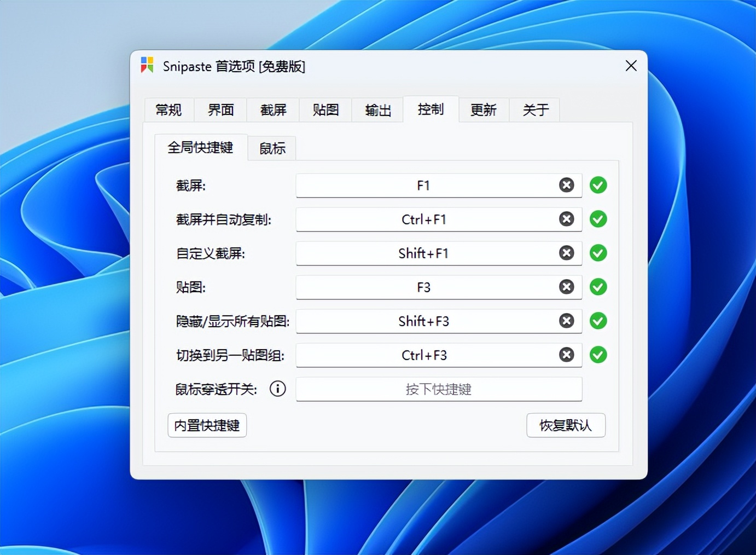Viewport: 756px width, 555px height.
Task: Click the 内置快捷键 button
Action: click(x=207, y=425)
